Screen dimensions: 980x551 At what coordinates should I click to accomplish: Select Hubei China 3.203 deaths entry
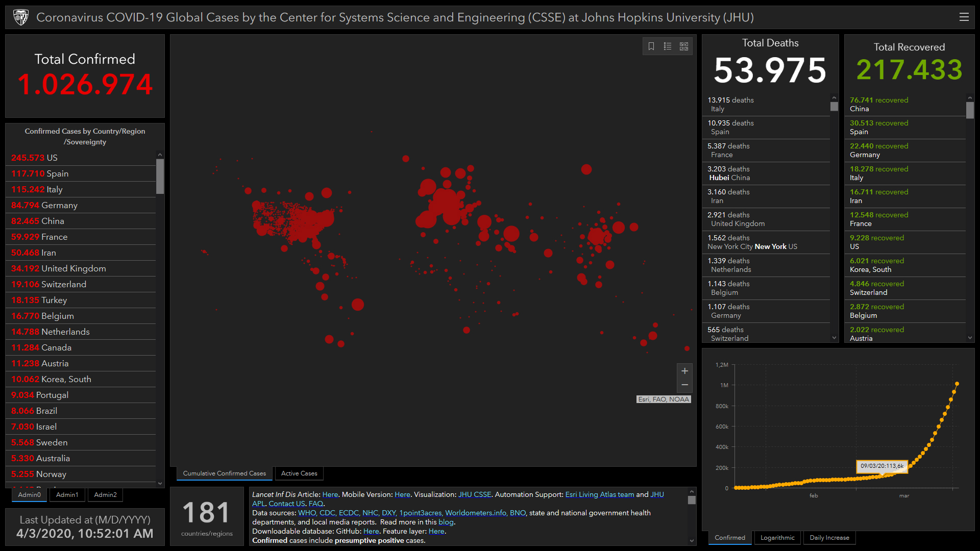coord(767,173)
